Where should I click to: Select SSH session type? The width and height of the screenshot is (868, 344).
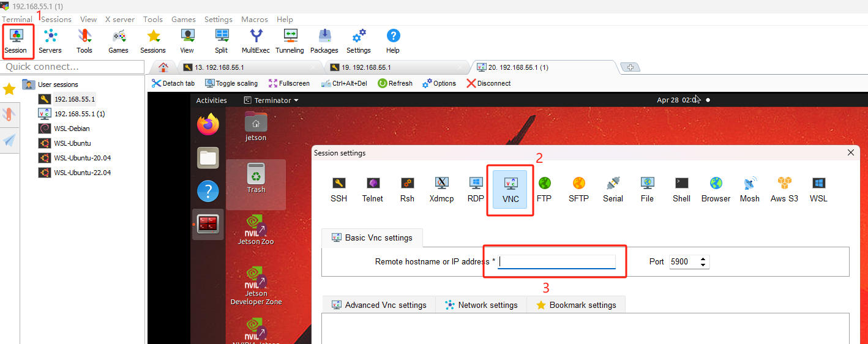point(339,190)
